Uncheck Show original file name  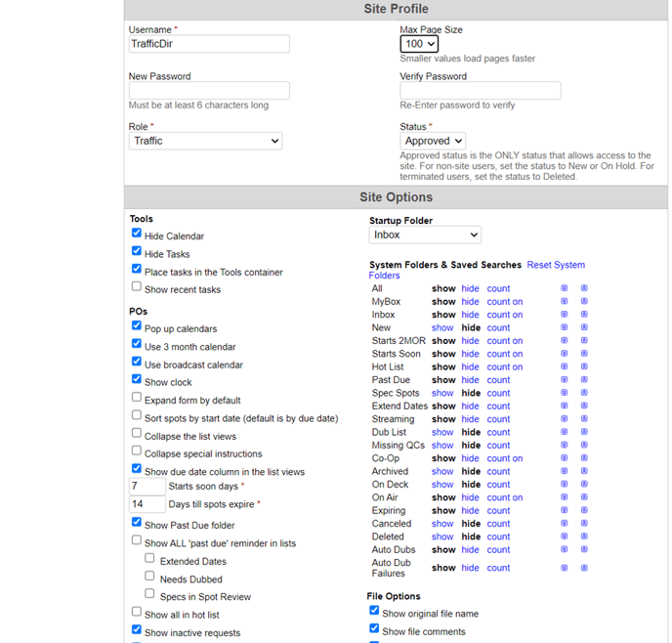(374, 610)
